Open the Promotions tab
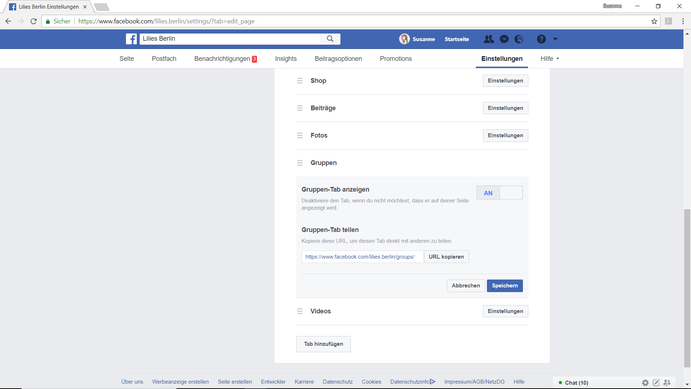 pyautogui.click(x=396, y=59)
